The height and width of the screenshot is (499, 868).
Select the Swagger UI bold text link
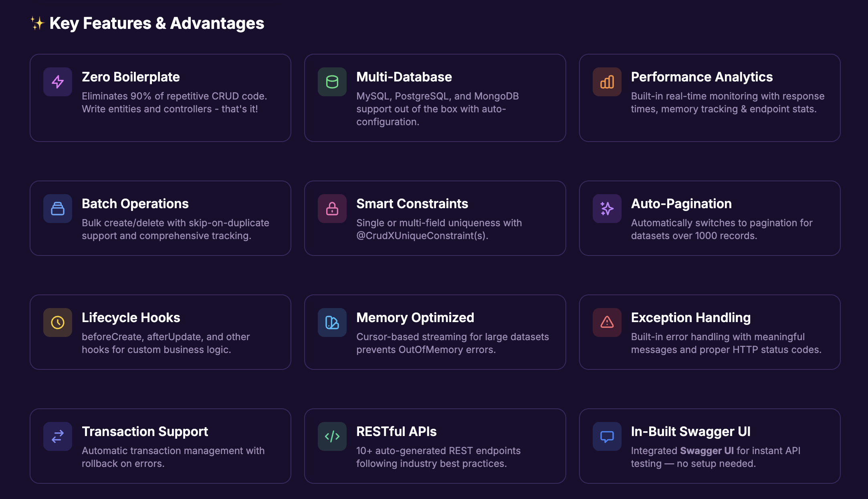pos(707,450)
